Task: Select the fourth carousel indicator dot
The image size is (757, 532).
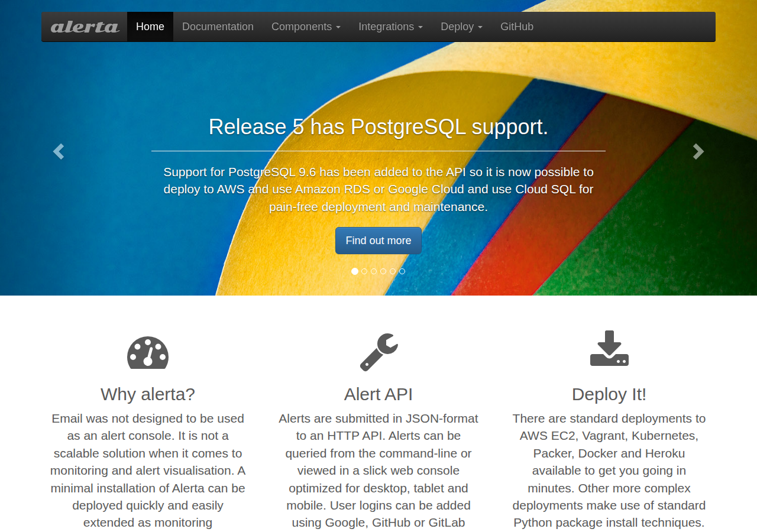Action: 383,271
